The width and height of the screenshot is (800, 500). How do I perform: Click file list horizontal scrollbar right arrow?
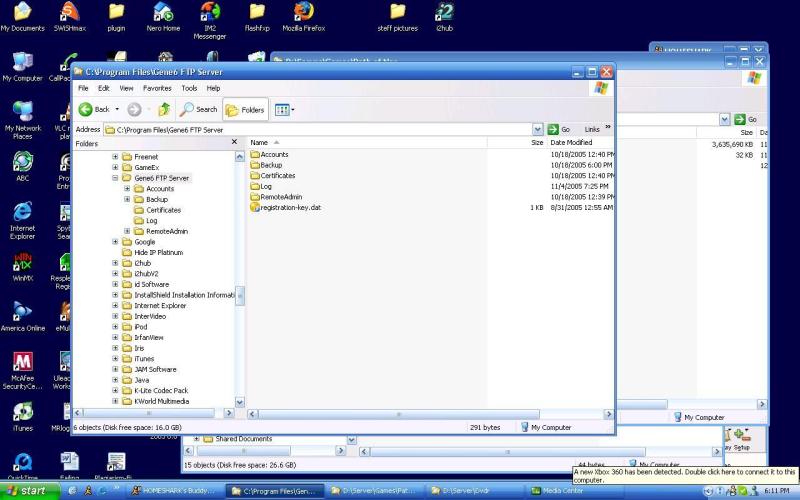tap(608, 414)
